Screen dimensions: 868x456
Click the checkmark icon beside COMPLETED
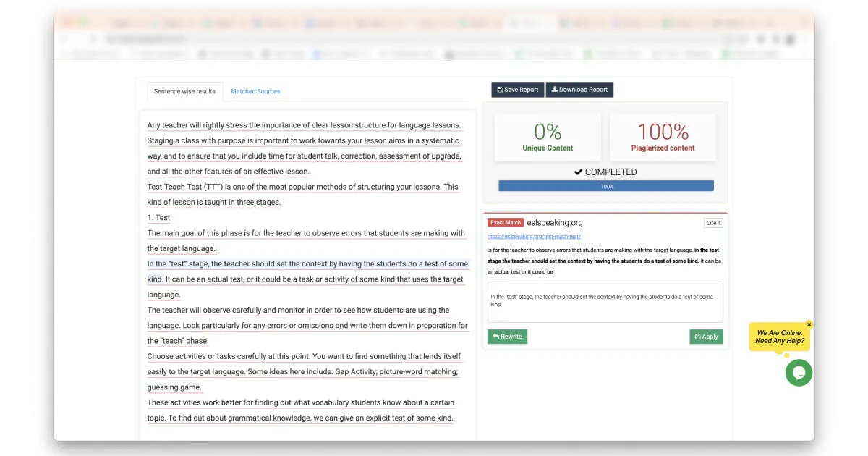tap(578, 172)
